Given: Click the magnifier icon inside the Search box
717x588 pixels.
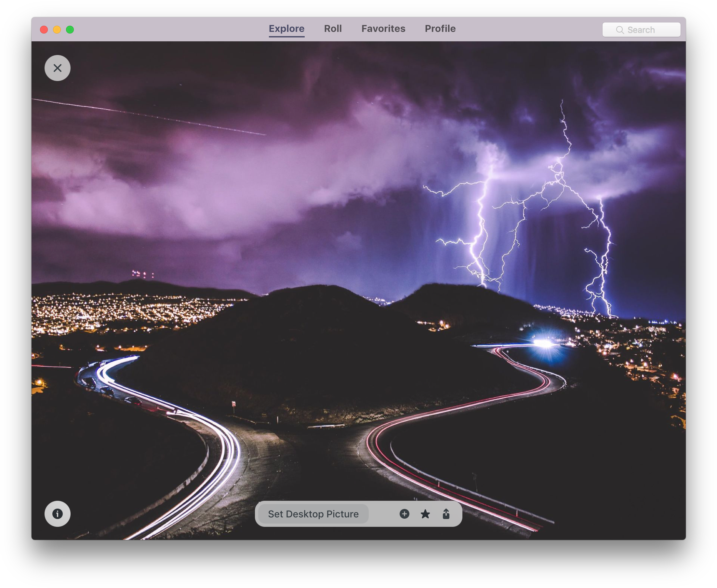Looking at the screenshot, I should tap(620, 30).
